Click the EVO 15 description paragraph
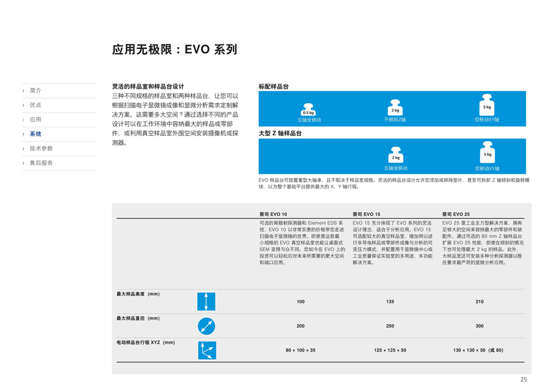The image size is (554, 392). [x=392, y=243]
